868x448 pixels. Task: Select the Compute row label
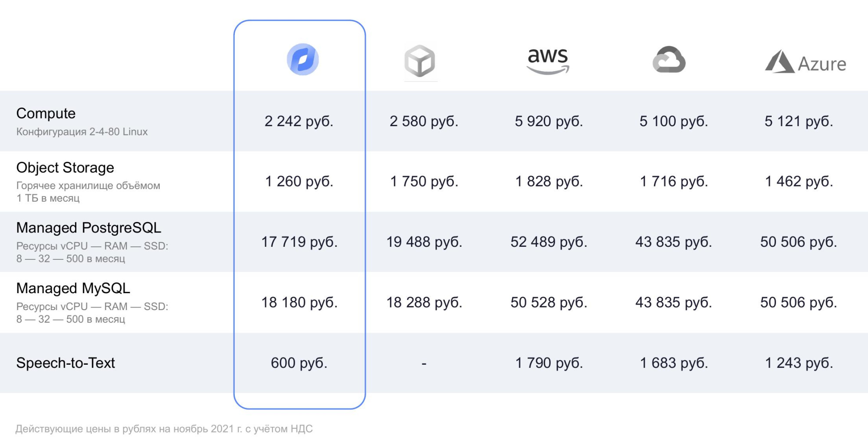pos(46,113)
